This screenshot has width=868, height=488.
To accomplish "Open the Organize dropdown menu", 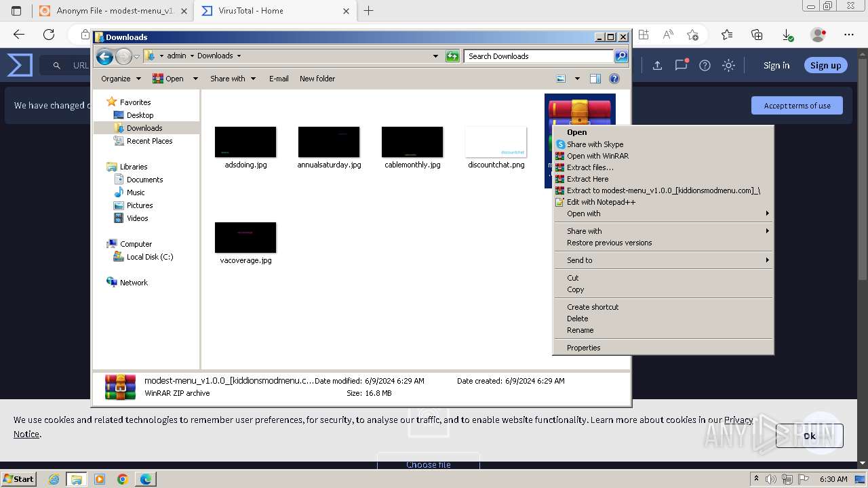I will pos(121,79).
